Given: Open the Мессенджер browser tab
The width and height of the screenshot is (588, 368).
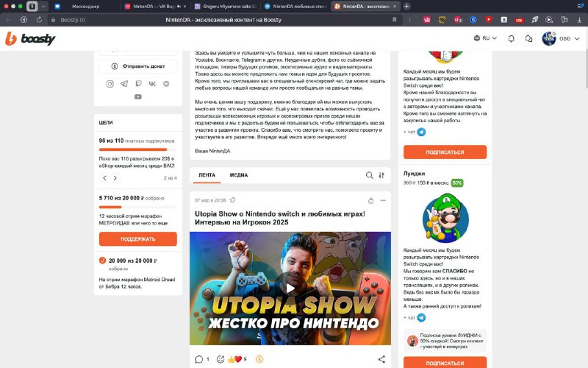Looking at the screenshot, I should tap(85, 7).
